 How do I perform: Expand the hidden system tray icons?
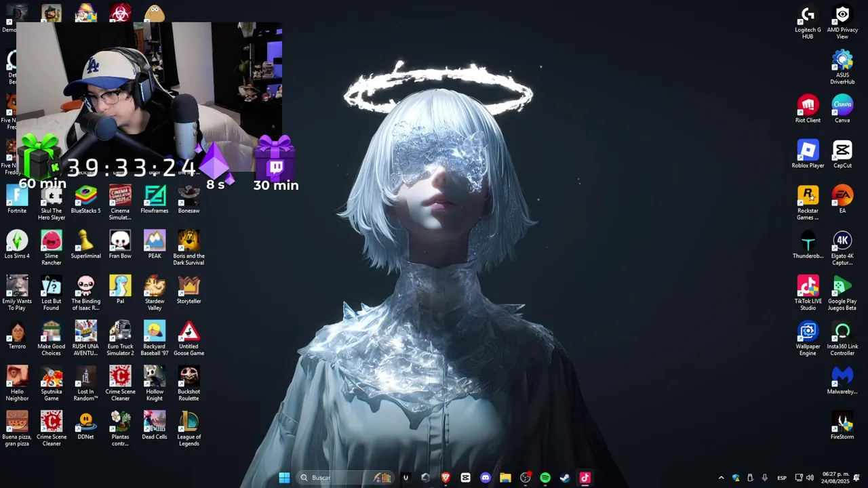[721, 478]
